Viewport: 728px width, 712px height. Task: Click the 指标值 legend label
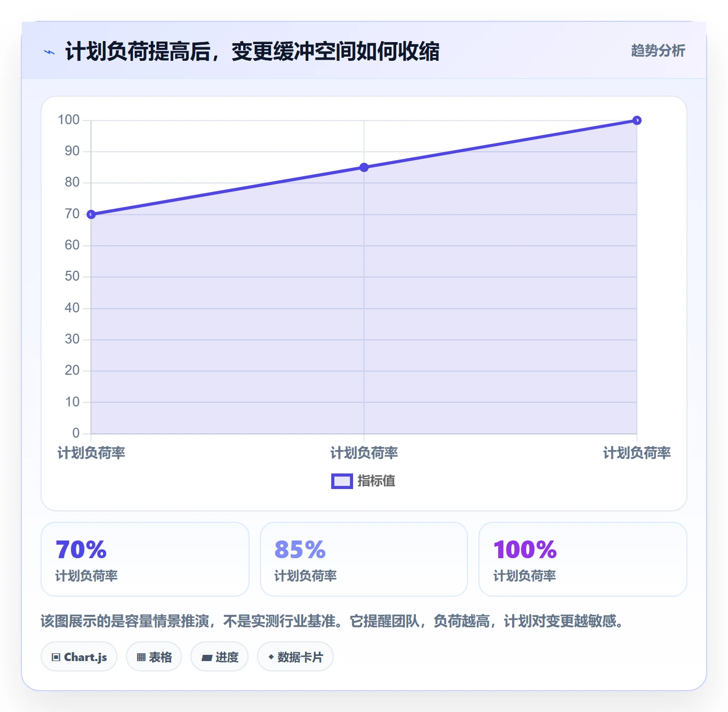click(376, 481)
